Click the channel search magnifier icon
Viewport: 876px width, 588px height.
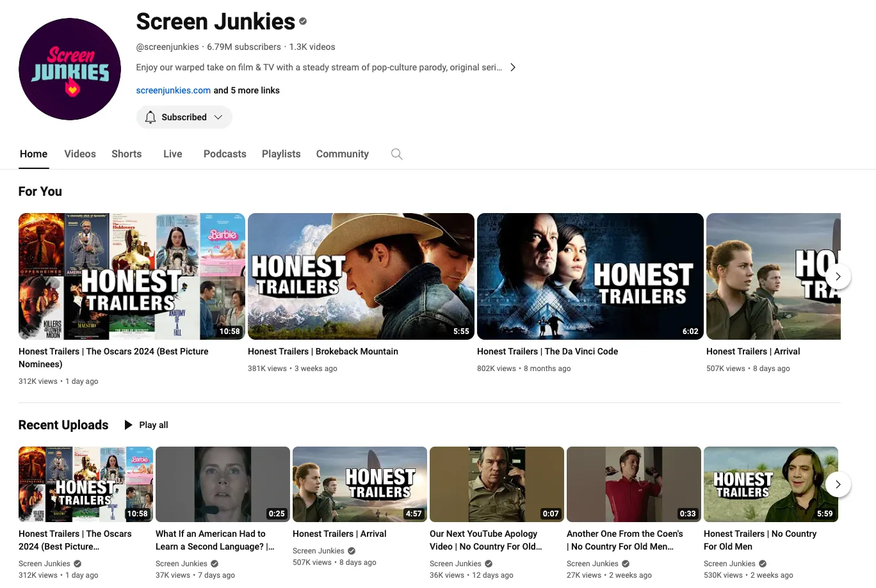tap(397, 154)
